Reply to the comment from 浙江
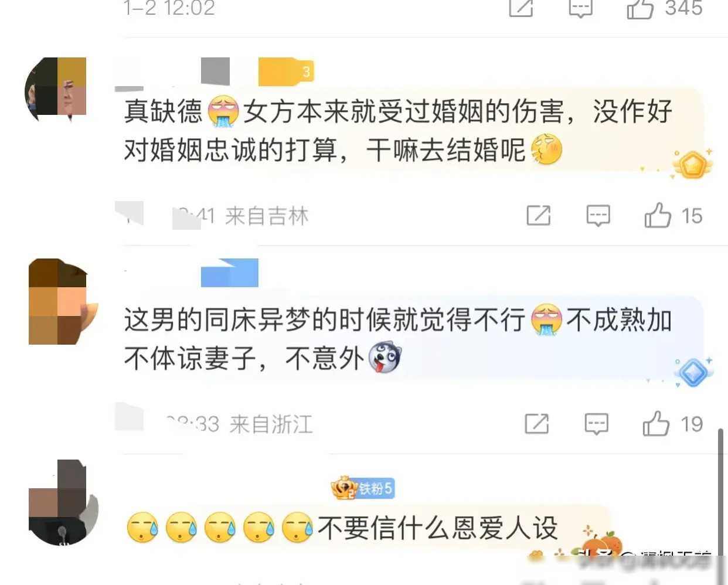728x585 pixels. [596, 424]
